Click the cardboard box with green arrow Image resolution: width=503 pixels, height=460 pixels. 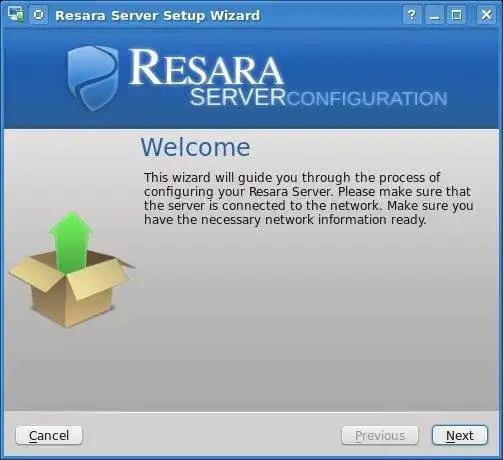point(71,269)
